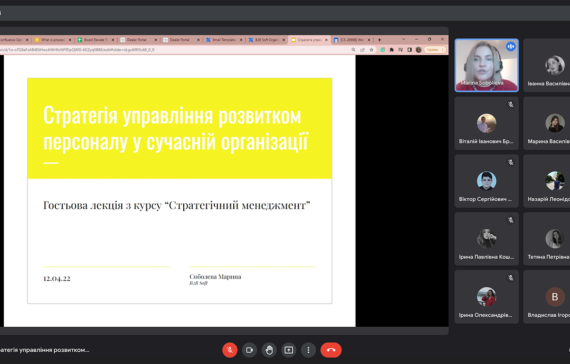
Task: Raise hand using the hand icon
Action: 269,350
